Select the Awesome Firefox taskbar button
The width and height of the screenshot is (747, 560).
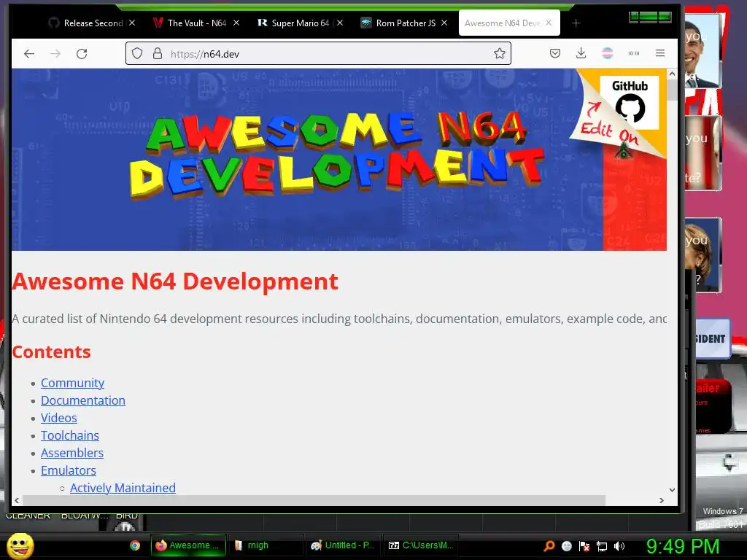(x=188, y=545)
